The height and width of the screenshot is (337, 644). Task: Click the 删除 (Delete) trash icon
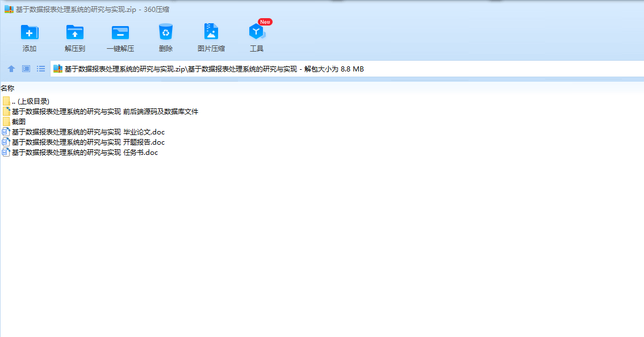[x=165, y=32]
